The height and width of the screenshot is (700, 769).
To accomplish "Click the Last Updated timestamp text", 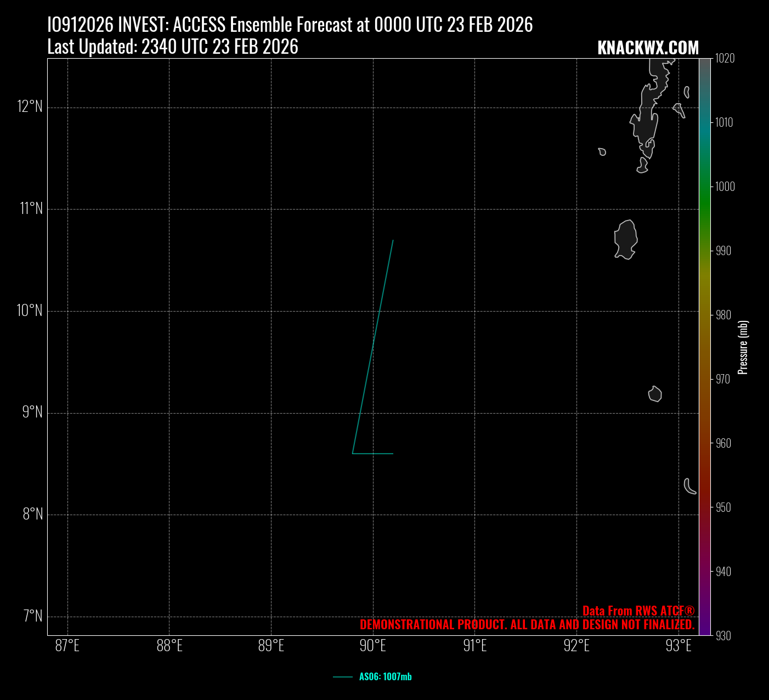I will [x=173, y=47].
